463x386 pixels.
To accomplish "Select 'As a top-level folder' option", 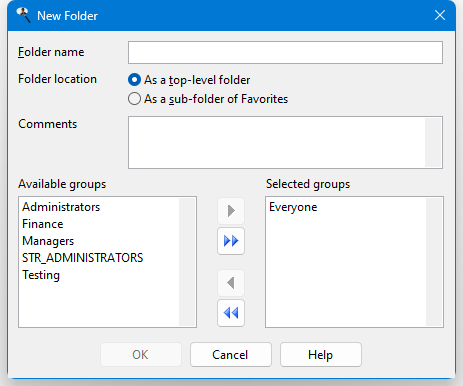I will (189, 80).
